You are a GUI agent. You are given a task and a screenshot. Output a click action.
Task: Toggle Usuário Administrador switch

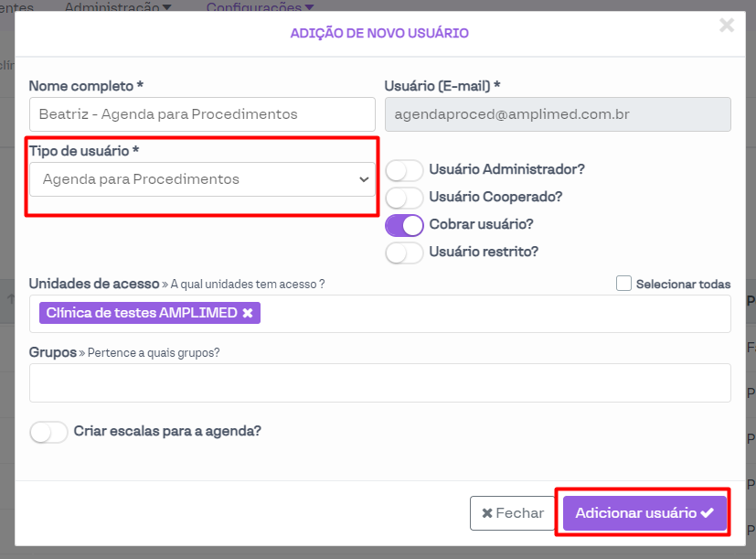click(x=404, y=170)
